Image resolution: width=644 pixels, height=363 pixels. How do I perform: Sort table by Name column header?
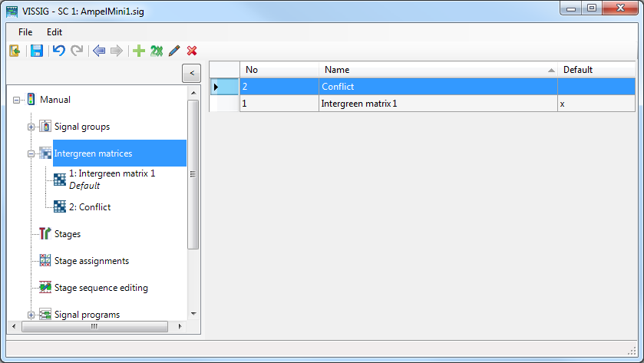tap(438, 70)
